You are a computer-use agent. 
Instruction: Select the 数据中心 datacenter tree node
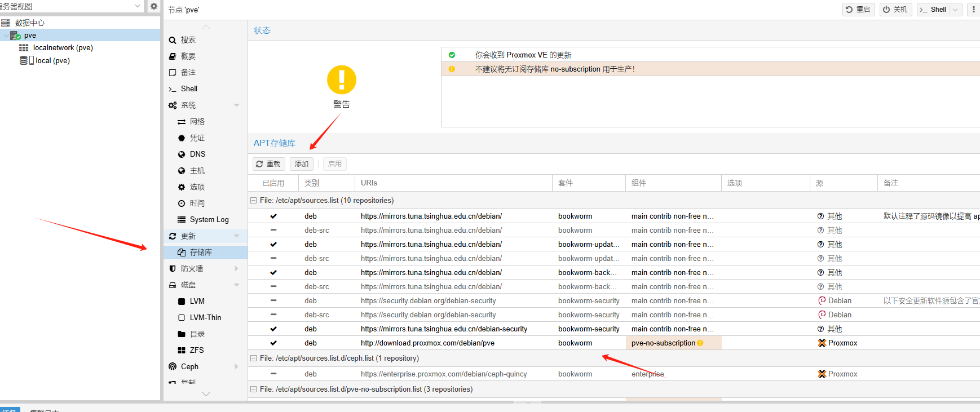tap(29, 23)
